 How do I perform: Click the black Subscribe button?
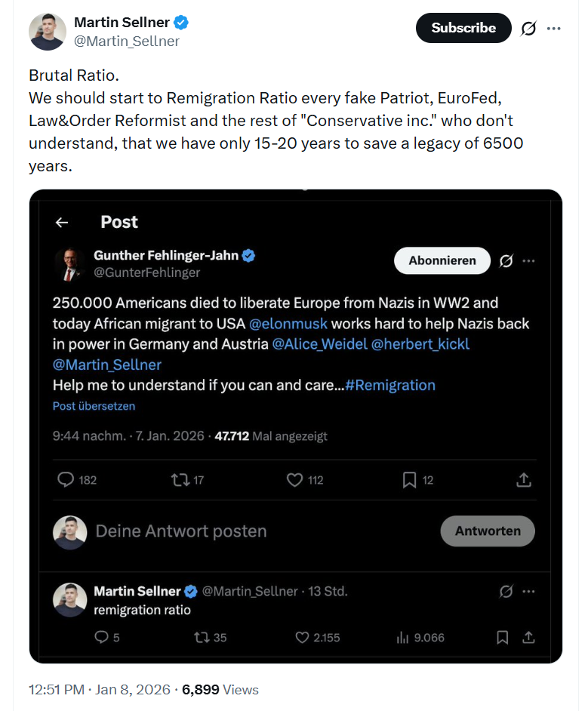(x=463, y=28)
